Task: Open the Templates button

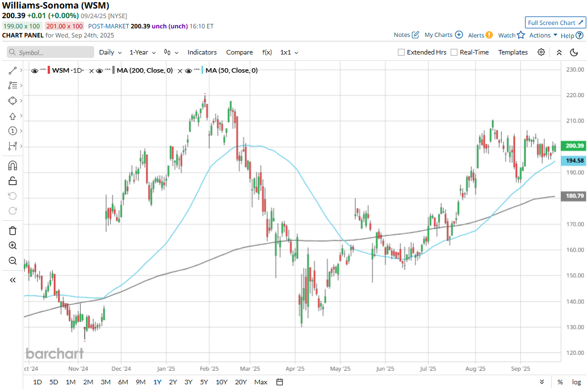Action: 513,52
